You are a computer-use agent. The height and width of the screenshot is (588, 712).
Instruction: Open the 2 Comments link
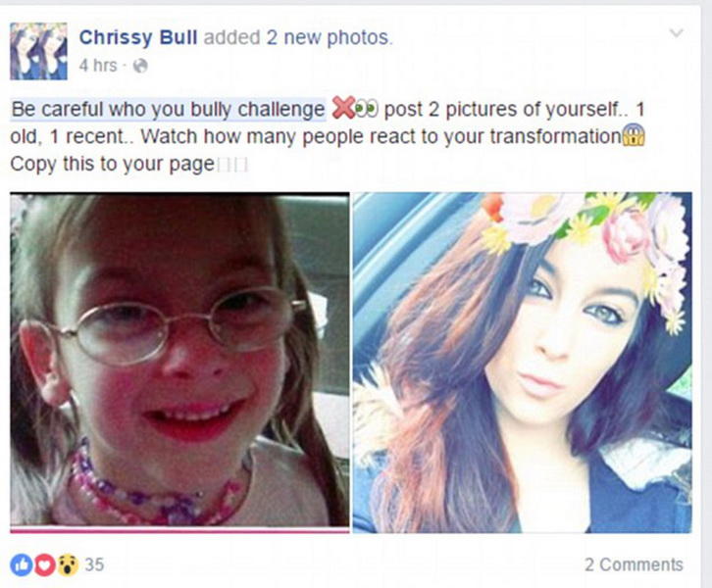point(634,564)
